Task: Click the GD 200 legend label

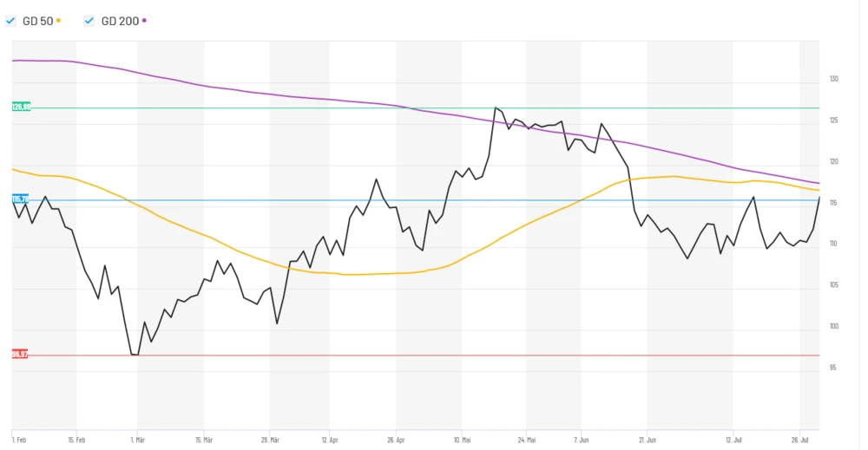Action: pyautogui.click(x=120, y=21)
